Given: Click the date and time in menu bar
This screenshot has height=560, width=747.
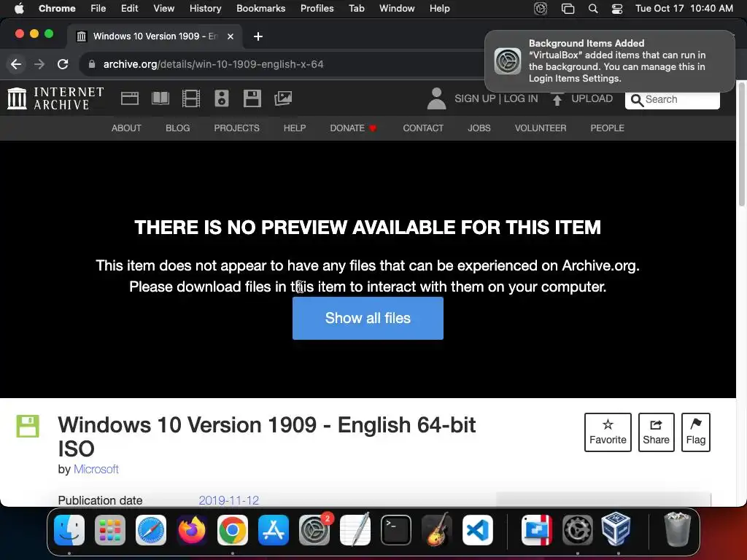Looking at the screenshot, I should 684,9.
